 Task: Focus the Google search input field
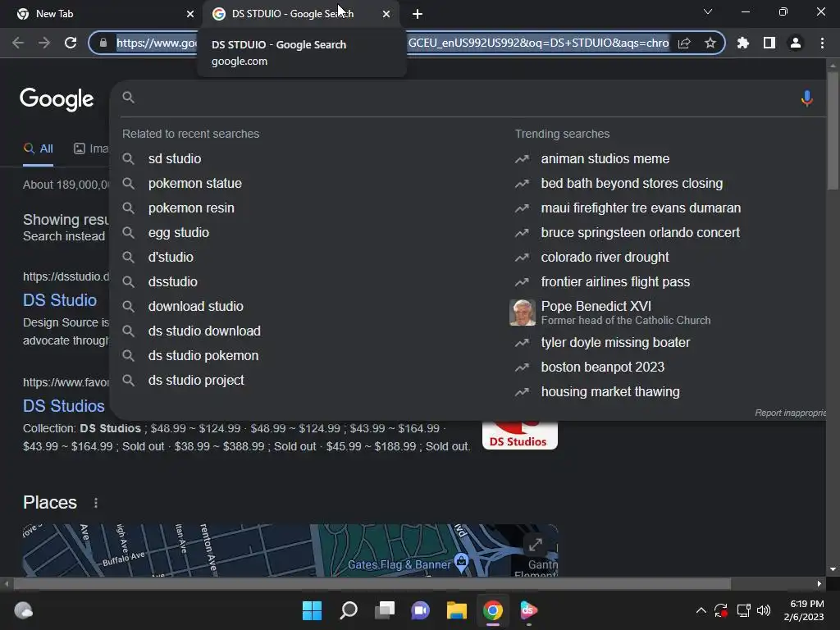(466, 98)
